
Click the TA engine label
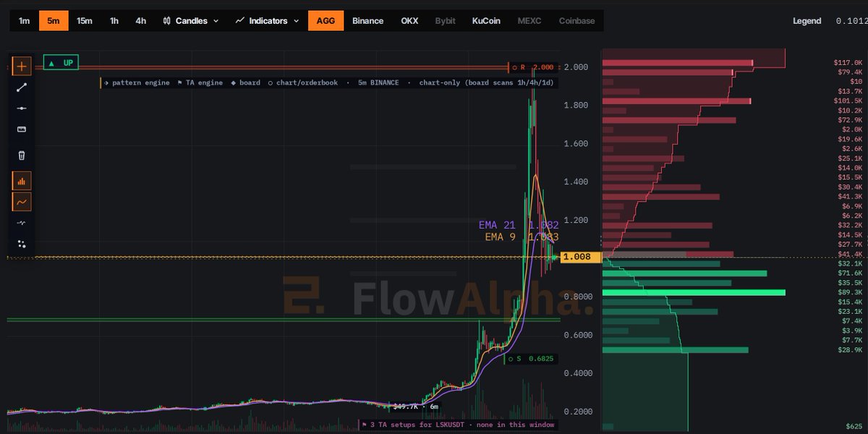point(200,83)
